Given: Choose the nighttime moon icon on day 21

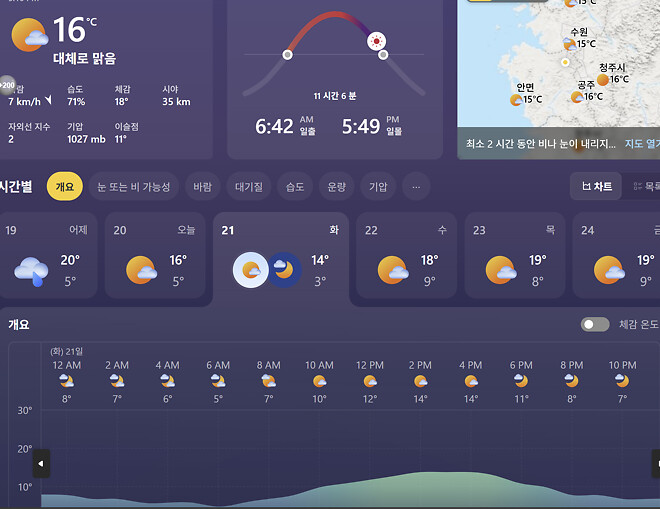Looking at the screenshot, I should (284, 270).
